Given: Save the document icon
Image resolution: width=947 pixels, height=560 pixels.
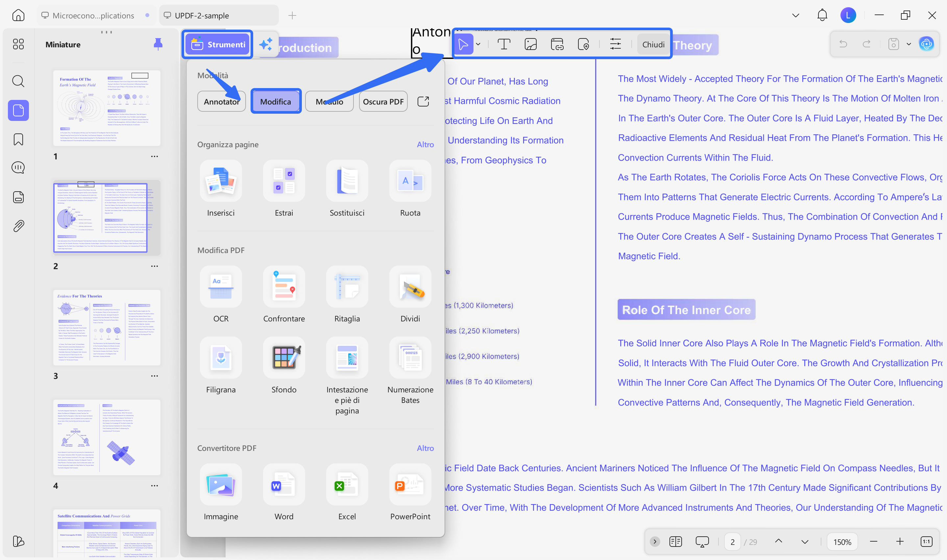Looking at the screenshot, I should tap(893, 44).
